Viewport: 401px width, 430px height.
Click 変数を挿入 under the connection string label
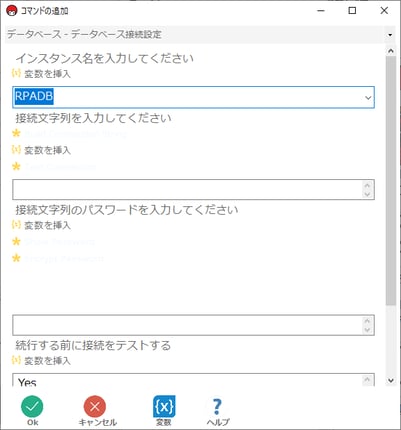click(x=41, y=150)
